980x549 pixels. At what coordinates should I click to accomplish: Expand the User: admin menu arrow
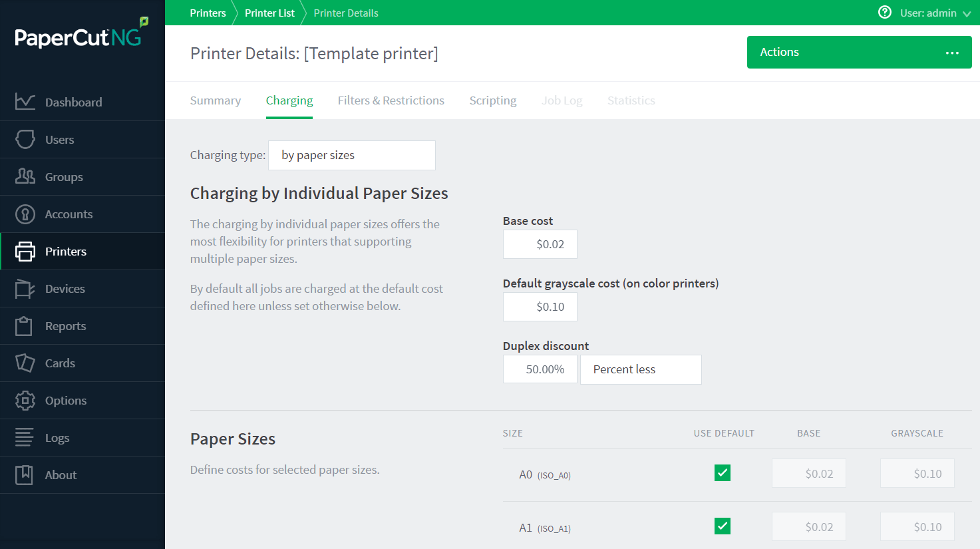point(967,13)
